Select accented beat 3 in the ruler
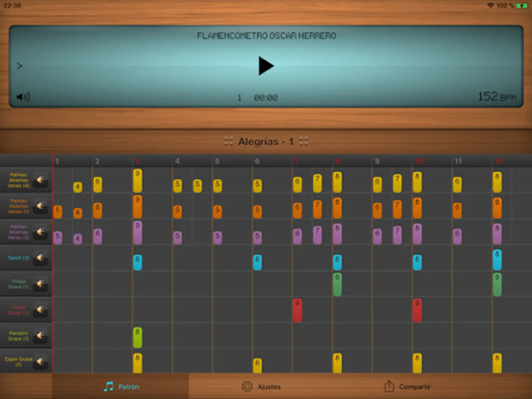Viewport: 532px width, 399px height. coord(137,161)
